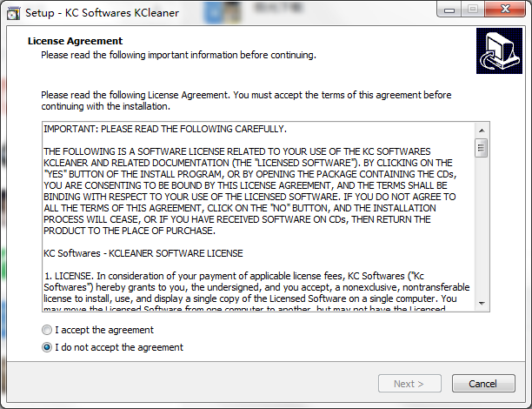The image size is (532, 409).
Task: Click the Setup icon in the title bar
Action: pos(14,13)
